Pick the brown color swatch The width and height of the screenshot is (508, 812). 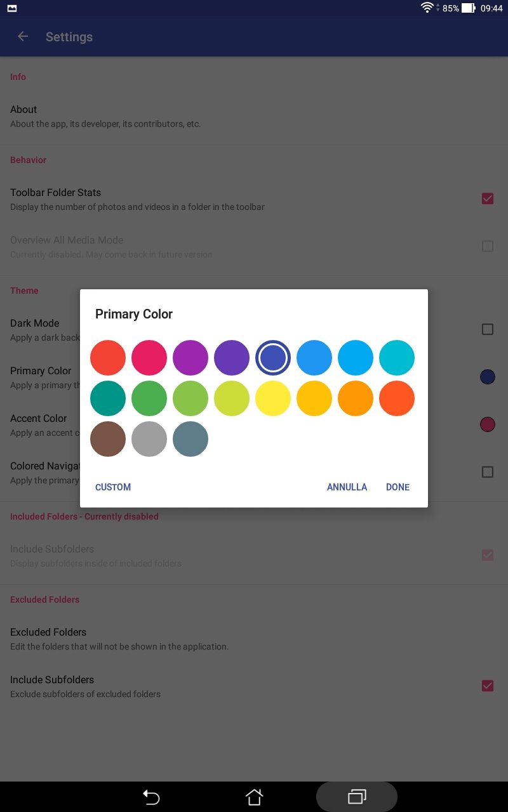click(x=108, y=439)
